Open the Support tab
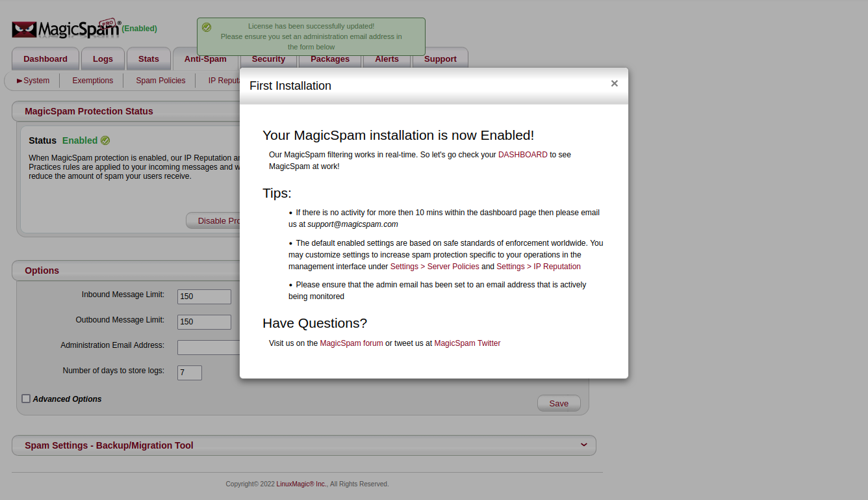Screen dimensions: 868x500 440,59
